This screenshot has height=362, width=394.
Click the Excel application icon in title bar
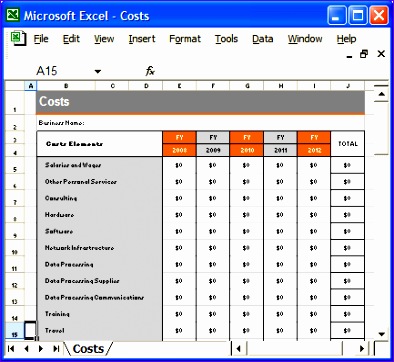pos(13,15)
